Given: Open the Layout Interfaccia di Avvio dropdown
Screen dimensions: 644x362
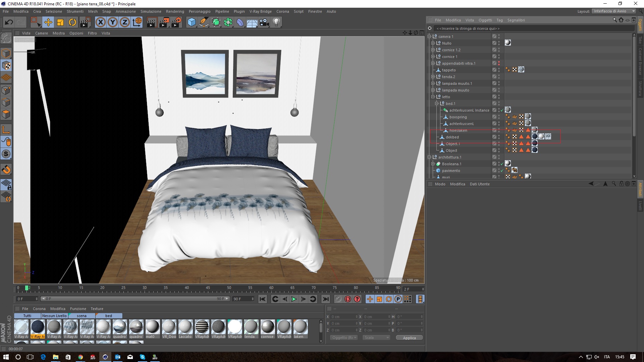Looking at the screenshot, I should (x=614, y=11).
